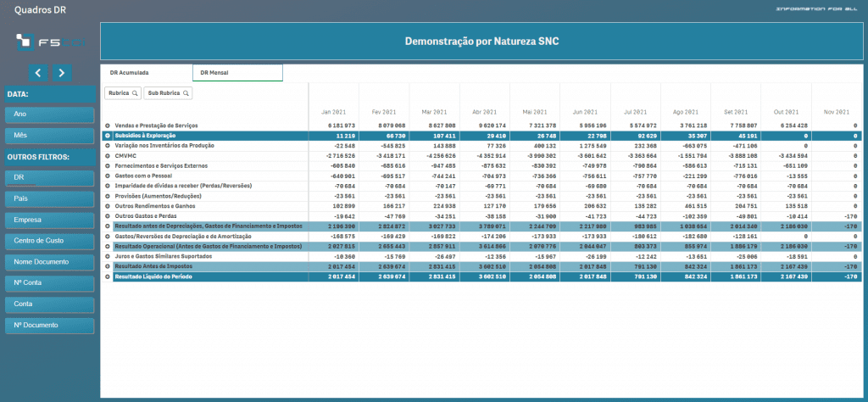Open the Nº Documento filter
Screen dimensions: 868x402
coord(50,325)
